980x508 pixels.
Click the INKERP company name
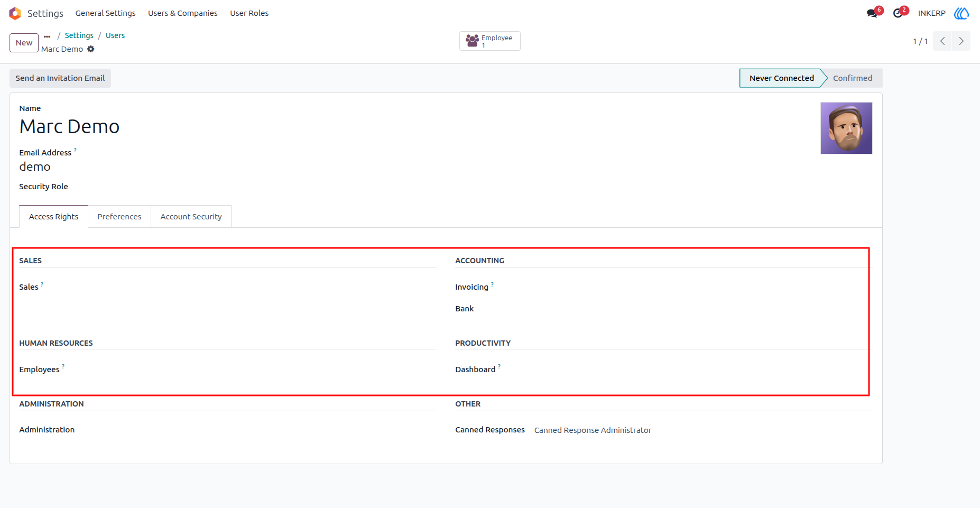(x=932, y=13)
